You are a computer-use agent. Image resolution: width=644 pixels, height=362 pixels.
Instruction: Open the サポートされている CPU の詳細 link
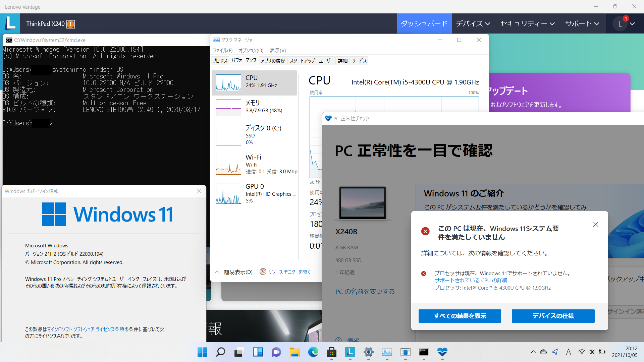click(471, 280)
